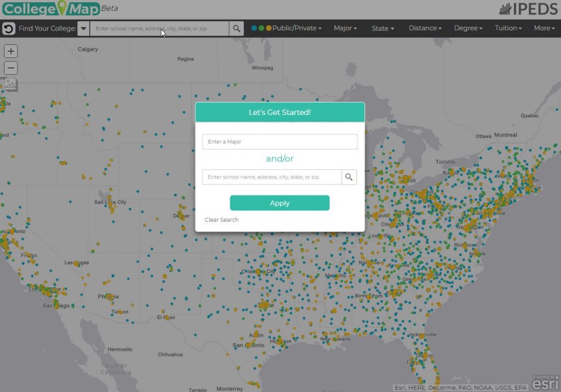Open the Find Your College dropdown arrow
561x392 pixels.
[x=83, y=28]
